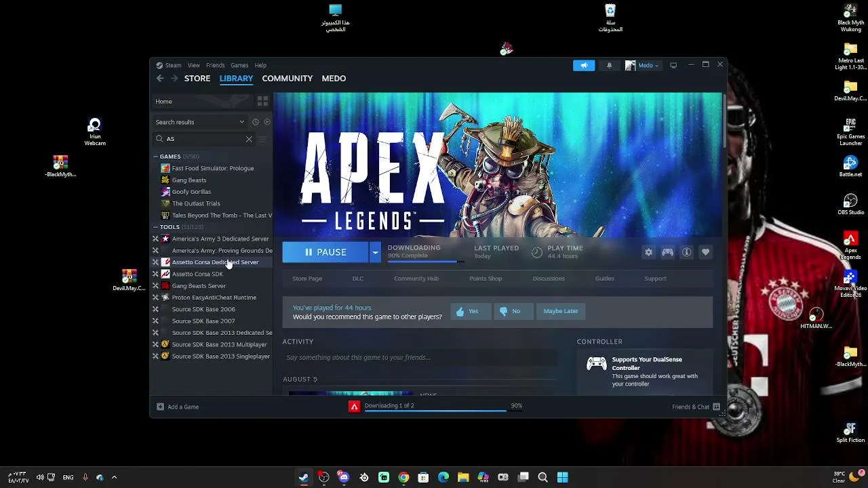The height and width of the screenshot is (488, 868).
Task: Open the Games menu
Action: (239, 65)
